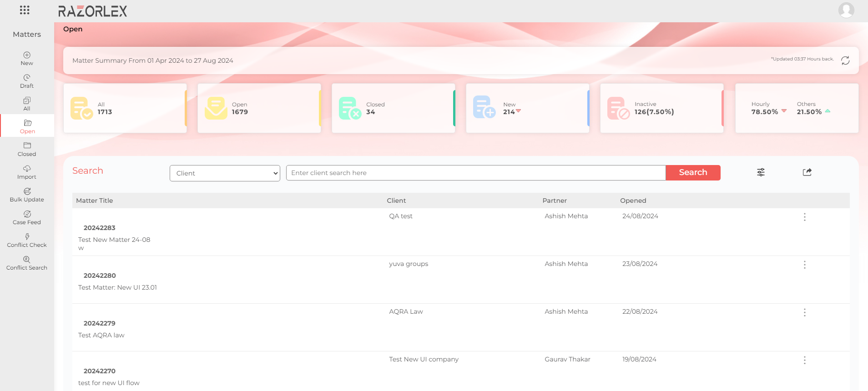
Task: Click title 'Test Matter: New UI 23.01'
Action: pos(117,287)
